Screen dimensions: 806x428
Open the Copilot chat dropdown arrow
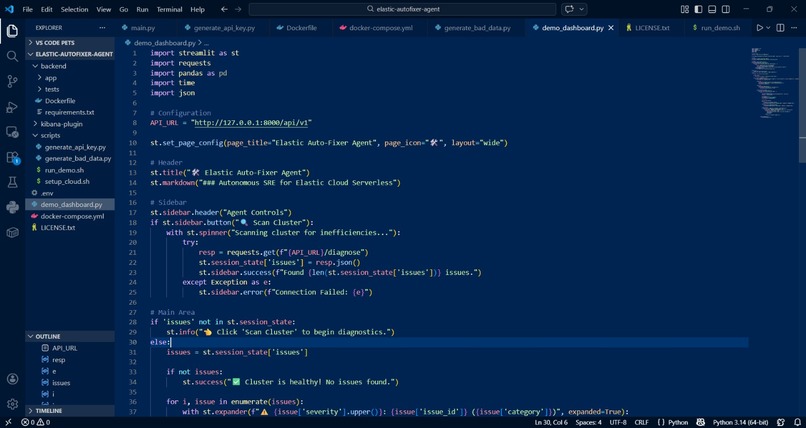click(x=581, y=9)
